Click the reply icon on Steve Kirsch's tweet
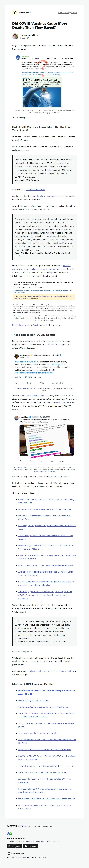The width and height of the screenshot is (89, 868). tap(20, 461)
